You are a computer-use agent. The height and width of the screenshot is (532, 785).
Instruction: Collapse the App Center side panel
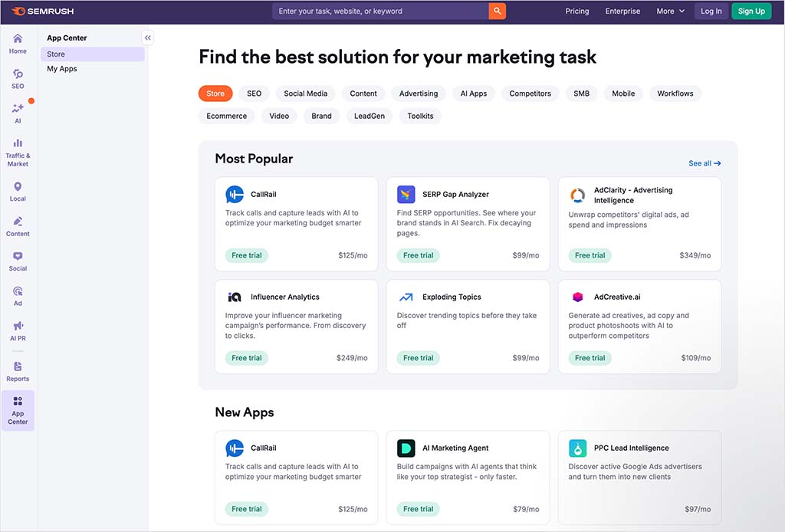click(147, 37)
